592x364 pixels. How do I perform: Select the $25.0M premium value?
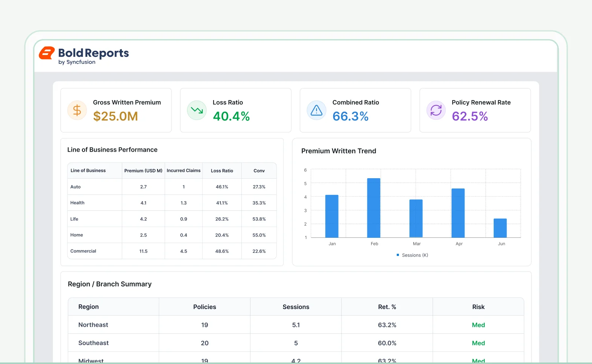click(115, 116)
